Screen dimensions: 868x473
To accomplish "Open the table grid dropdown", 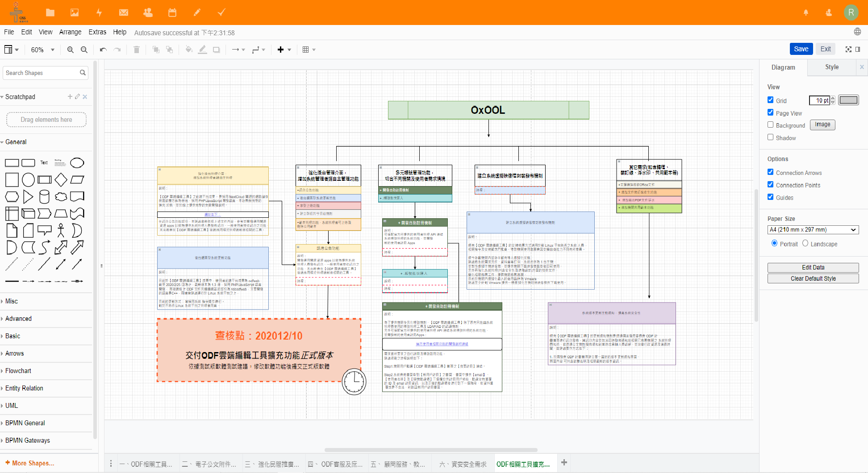I will (x=309, y=50).
